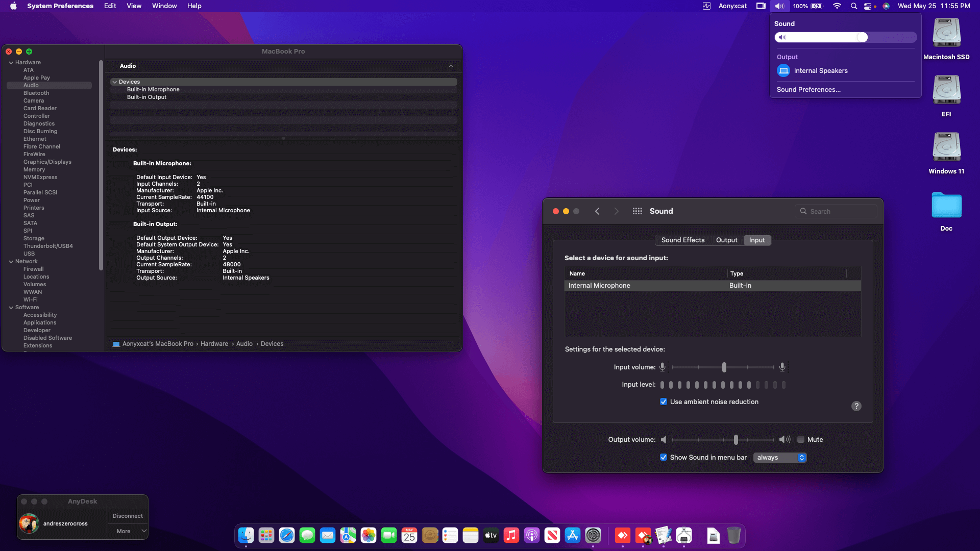Open the App Store from dock
This screenshot has width=980, height=551.
[573, 535]
